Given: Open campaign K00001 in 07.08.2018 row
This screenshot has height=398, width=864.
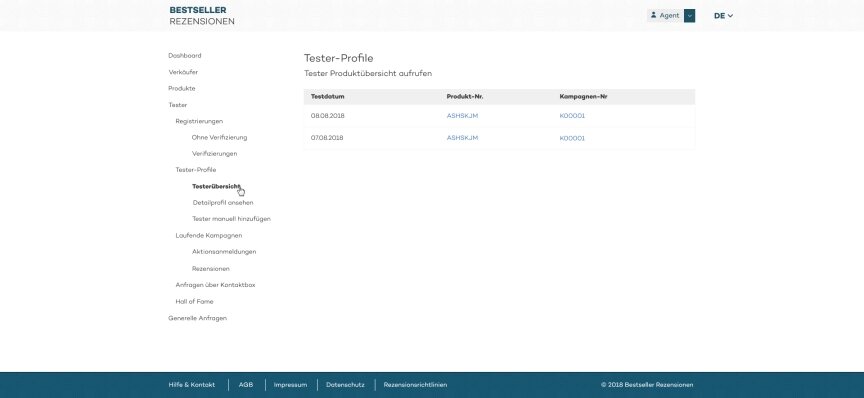Looking at the screenshot, I should 572,138.
